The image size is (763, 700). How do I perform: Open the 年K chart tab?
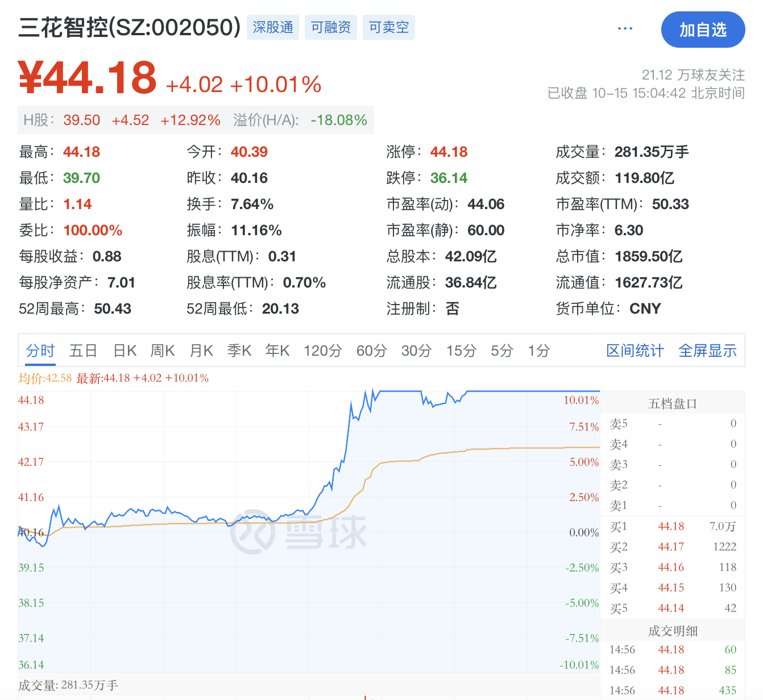coord(277,351)
